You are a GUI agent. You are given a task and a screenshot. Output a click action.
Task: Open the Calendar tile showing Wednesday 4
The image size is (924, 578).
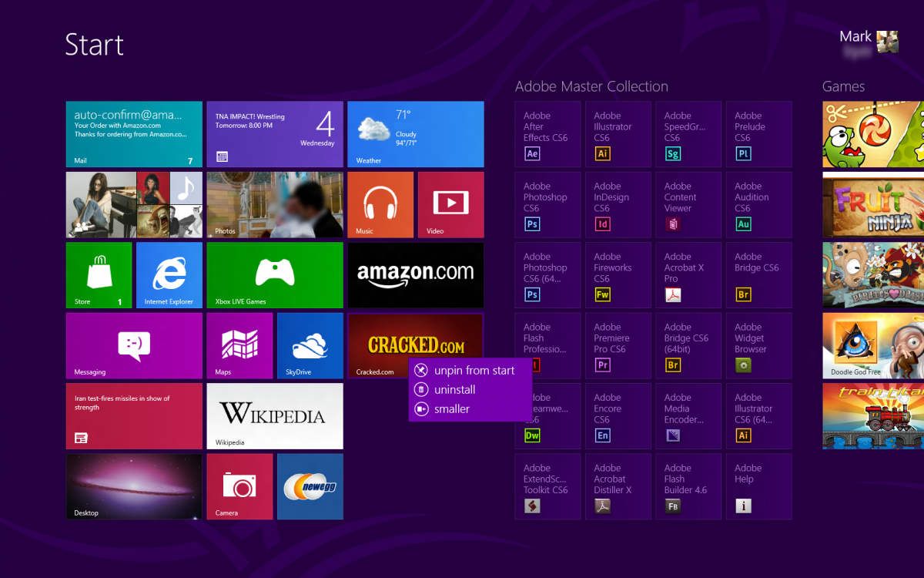(275, 134)
